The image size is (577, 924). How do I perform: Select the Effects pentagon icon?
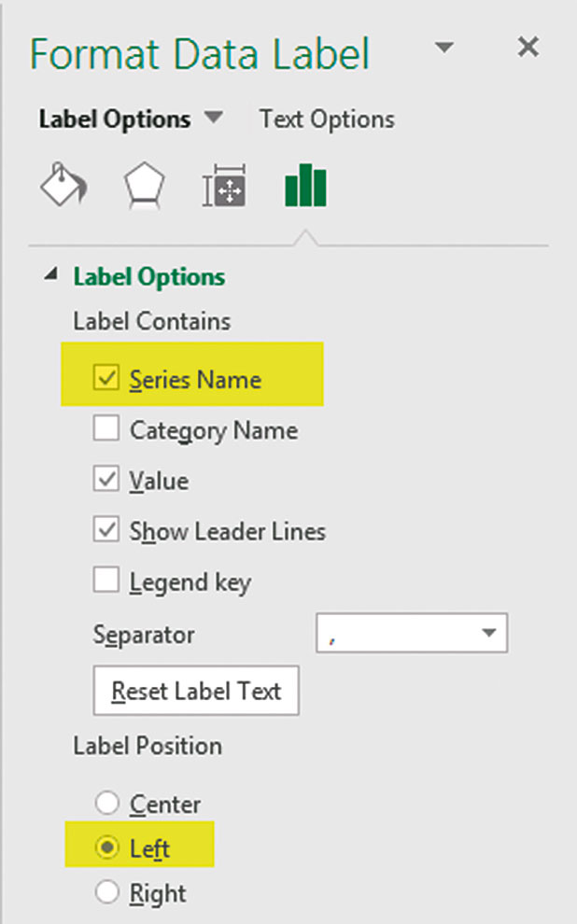click(145, 187)
